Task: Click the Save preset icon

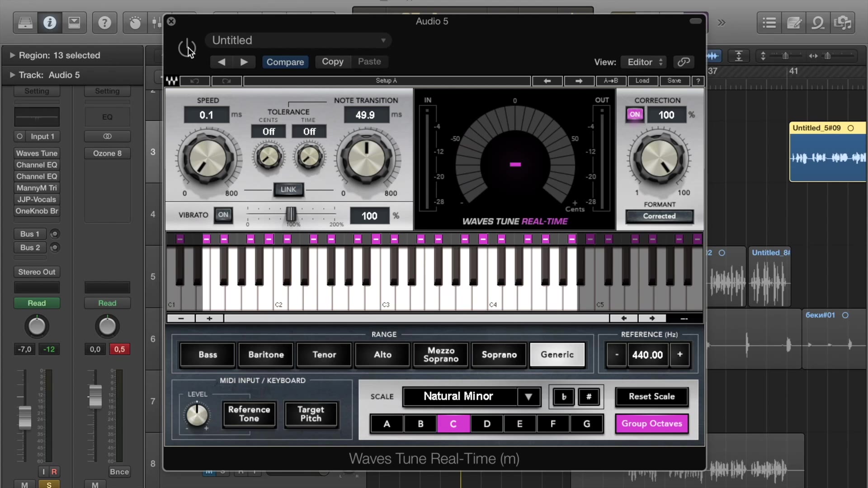Action: pyautogui.click(x=674, y=80)
